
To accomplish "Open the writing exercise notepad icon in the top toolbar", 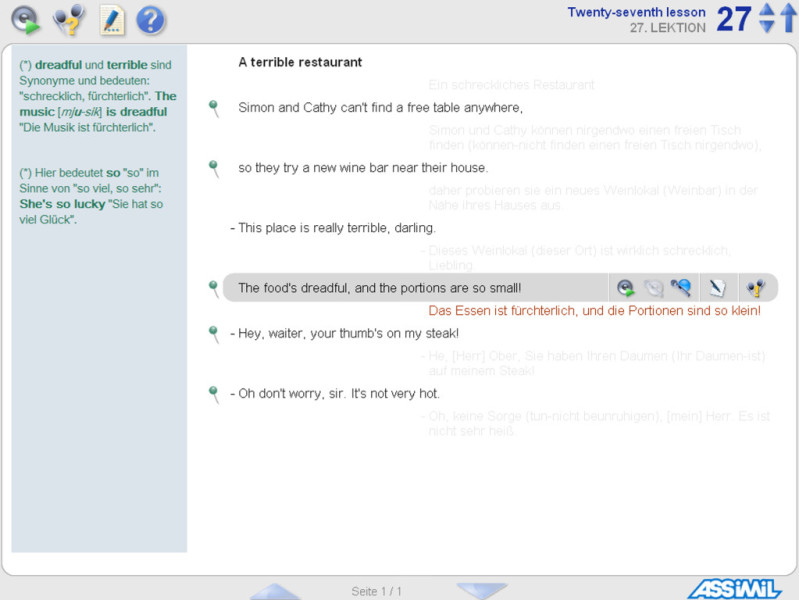I will coord(112,19).
